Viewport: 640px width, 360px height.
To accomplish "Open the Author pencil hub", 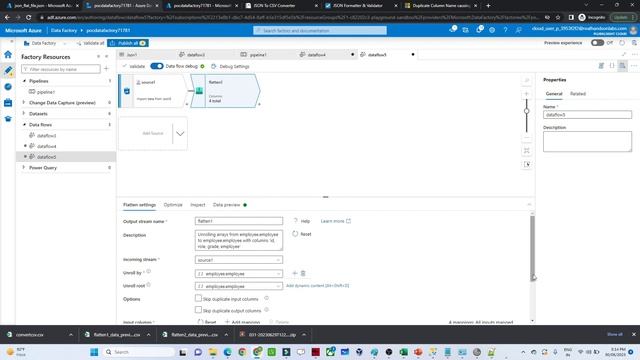I will click(x=8, y=71).
